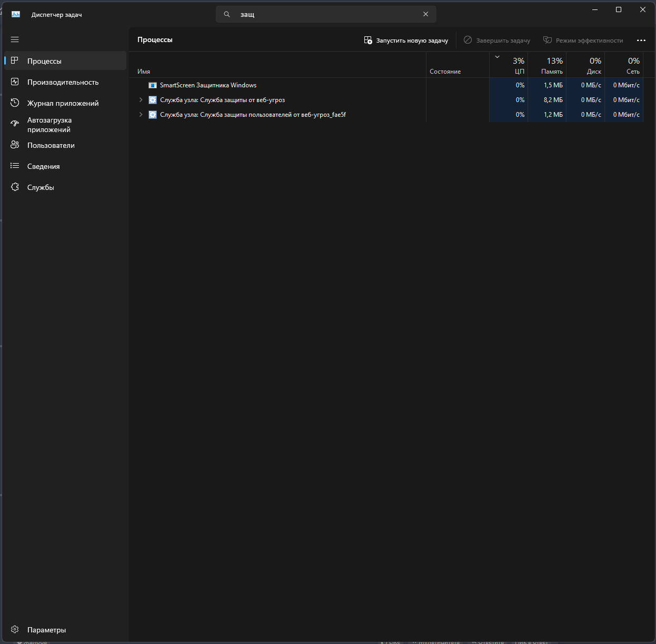Maximize the Task Manager window
Viewport: 656px width, 644px height.
(x=619, y=9)
